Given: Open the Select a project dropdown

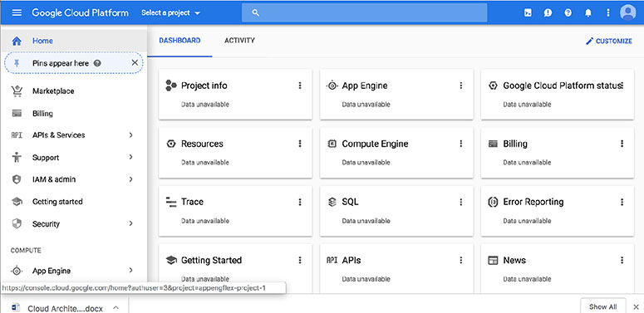Looking at the screenshot, I should (x=171, y=12).
